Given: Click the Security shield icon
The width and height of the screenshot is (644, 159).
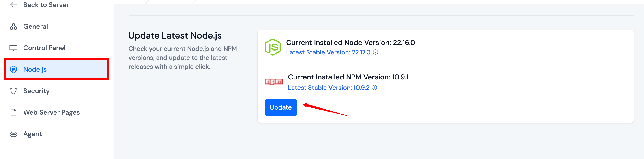Looking at the screenshot, I should tap(13, 91).
